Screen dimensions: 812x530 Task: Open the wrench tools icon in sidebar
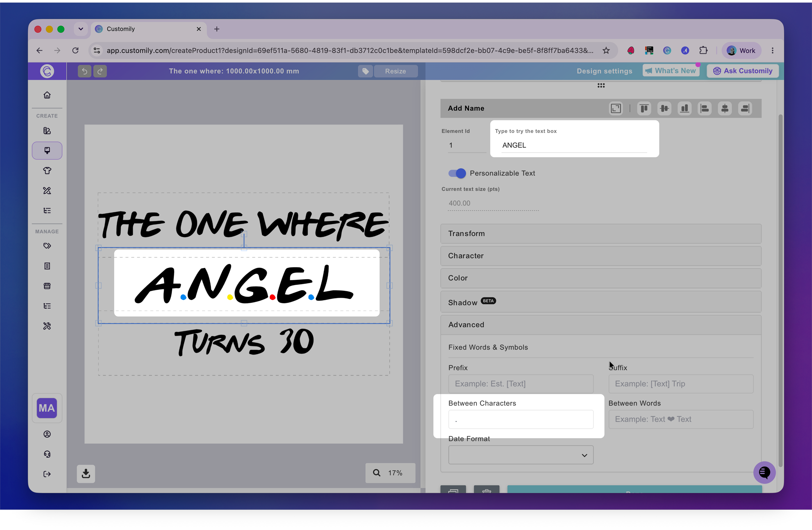pyautogui.click(x=47, y=326)
